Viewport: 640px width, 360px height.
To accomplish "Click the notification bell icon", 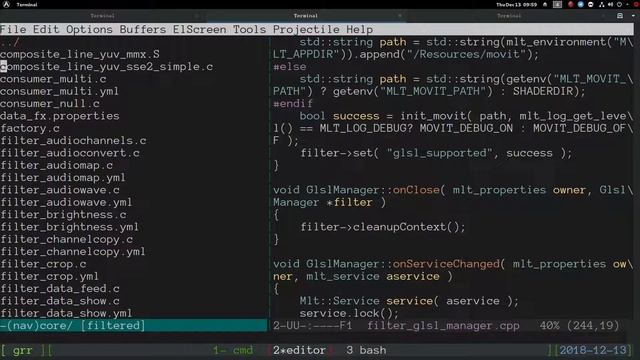I will 545,5.
